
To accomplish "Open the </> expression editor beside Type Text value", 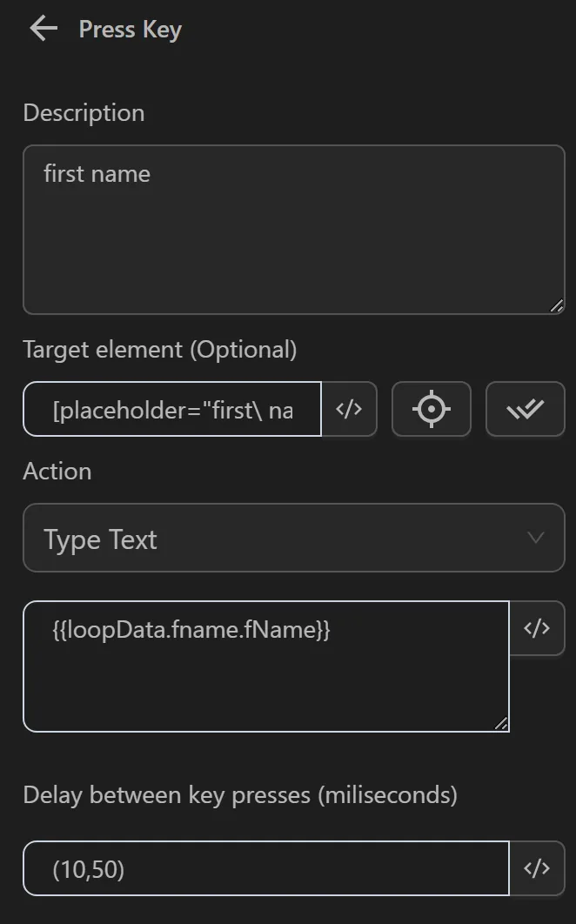I will click(x=538, y=628).
